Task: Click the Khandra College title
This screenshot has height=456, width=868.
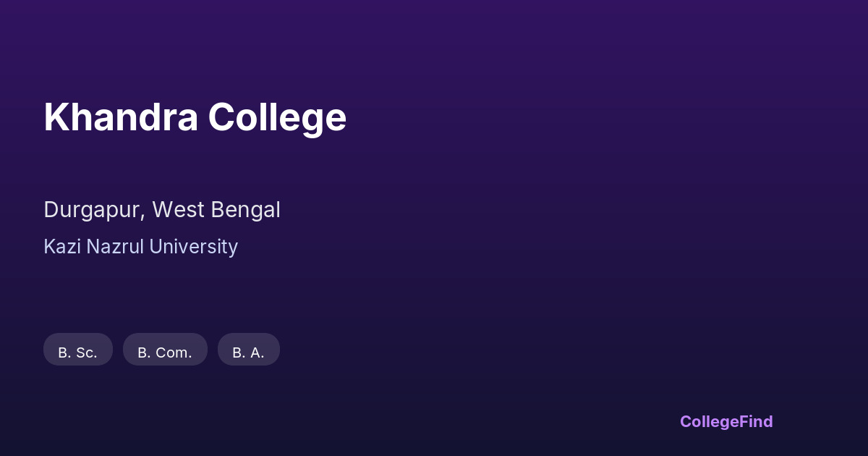Action: pos(195,117)
